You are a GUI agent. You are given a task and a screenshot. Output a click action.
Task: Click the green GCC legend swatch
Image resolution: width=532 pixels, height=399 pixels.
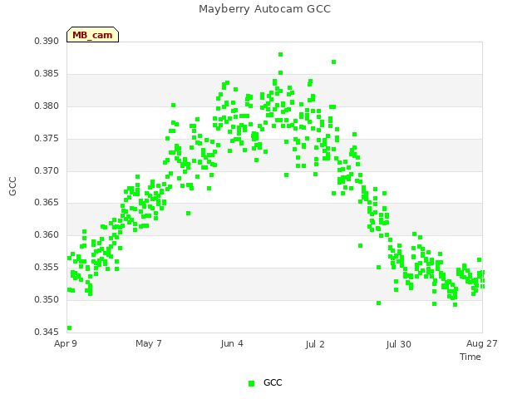251,383
